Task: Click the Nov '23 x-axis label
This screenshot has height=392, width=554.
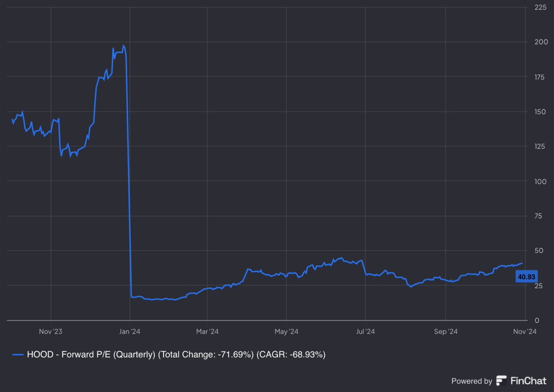Action: click(x=51, y=331)
